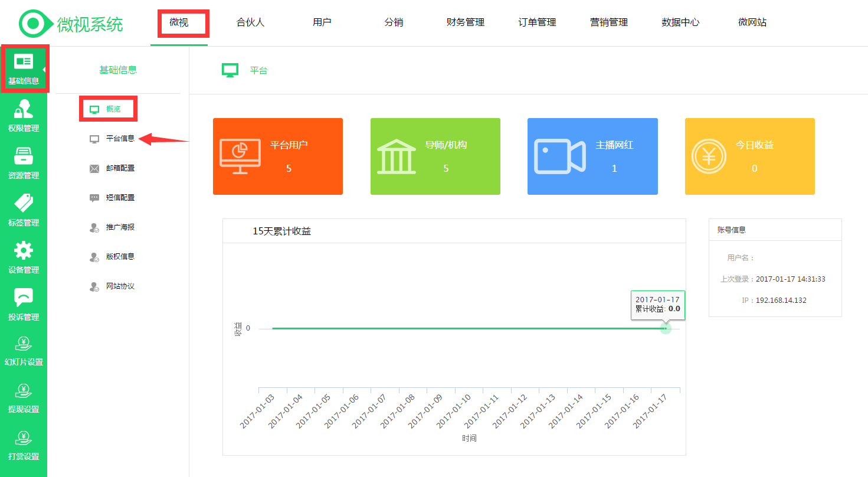This screenshot has height=477, width=868.
Task: Select 推广海报 in the submenu
Action: (x=120, y=227)
